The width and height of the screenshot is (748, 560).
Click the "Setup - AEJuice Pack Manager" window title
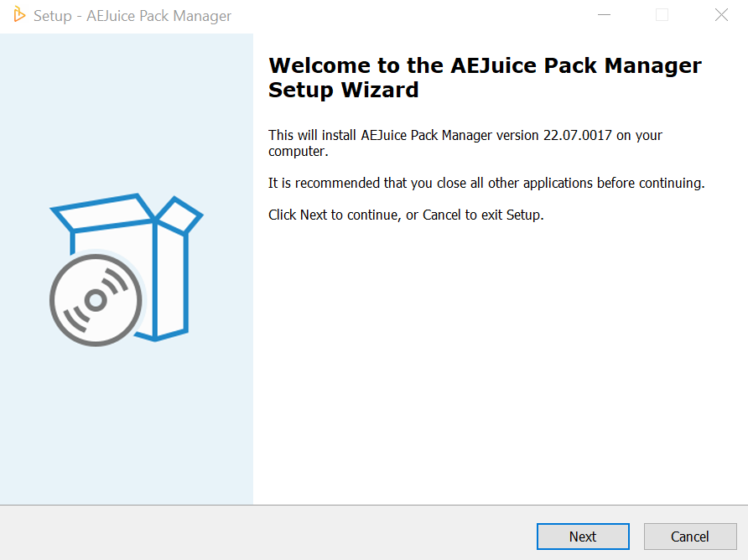(x=132, y=16)
